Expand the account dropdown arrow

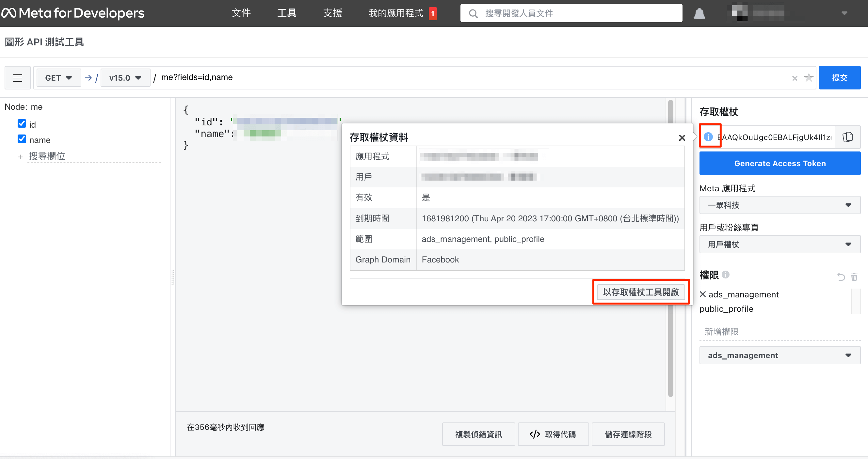click(844, 13)
